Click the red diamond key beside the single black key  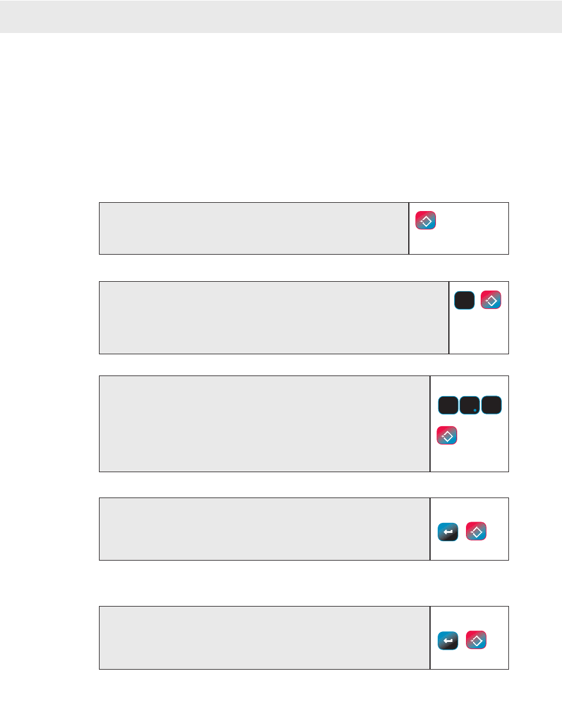click(x=491, y=301)
